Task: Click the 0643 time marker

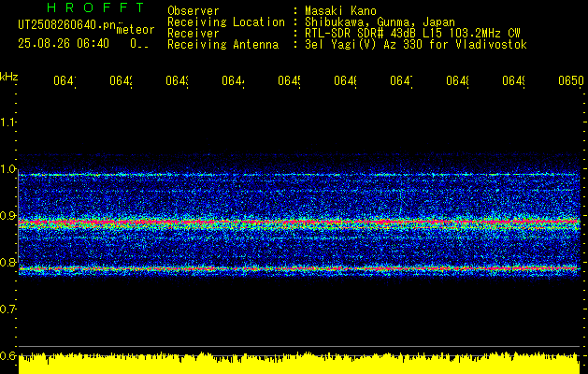Action: (x=177, y=81)
